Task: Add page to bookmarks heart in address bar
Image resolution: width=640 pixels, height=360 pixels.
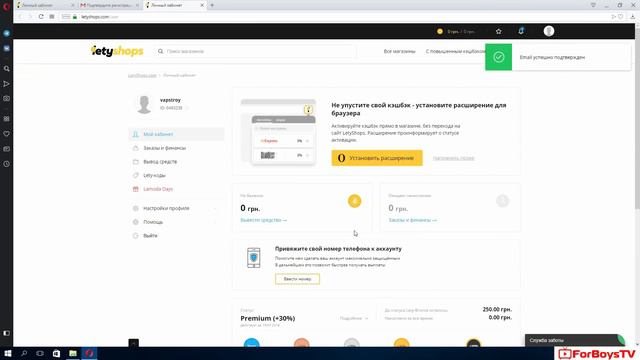Action: [x=621, y=17]
